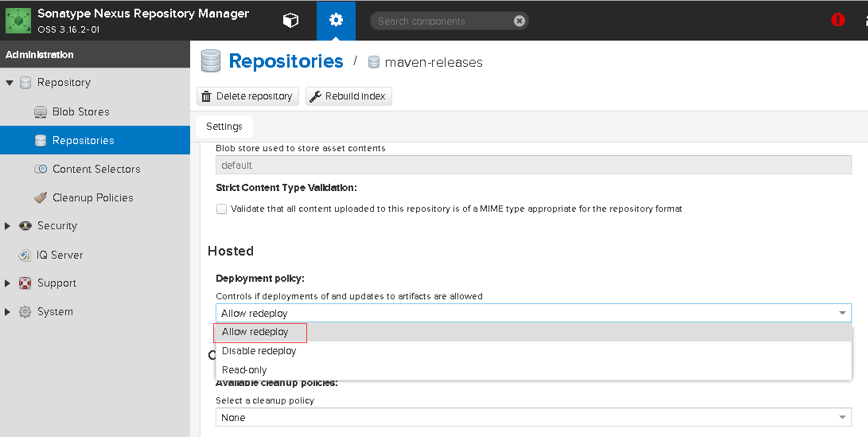
Task: Click the Deployment policy combo box field
Action: point(534,313)
